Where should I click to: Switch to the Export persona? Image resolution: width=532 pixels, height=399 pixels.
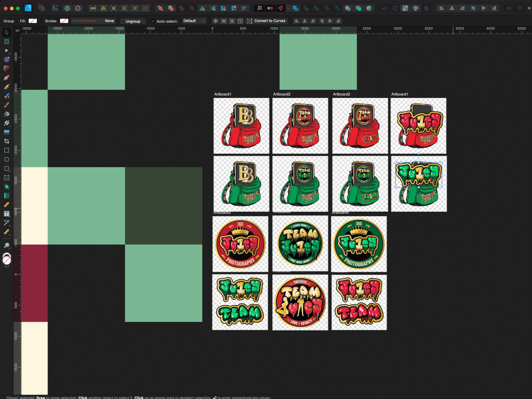click(x=55, y=8)
